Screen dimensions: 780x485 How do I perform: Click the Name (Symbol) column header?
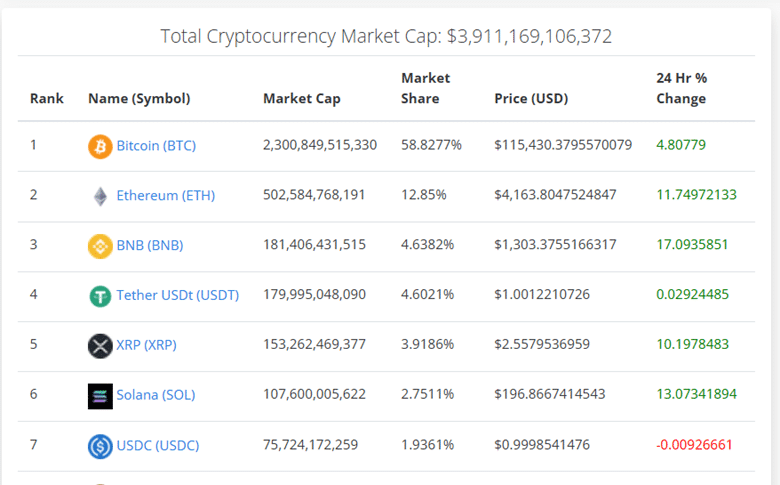(x=139, y=99)
